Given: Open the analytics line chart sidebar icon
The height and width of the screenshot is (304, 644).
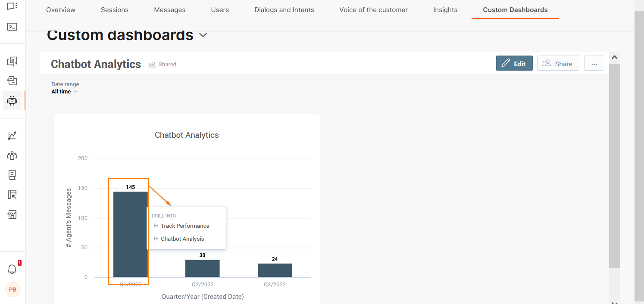Looking at the screenshot, I should point(12,136).
